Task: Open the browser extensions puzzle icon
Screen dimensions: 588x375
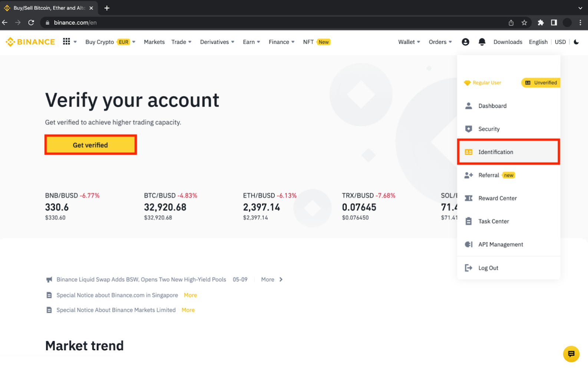Action: 541,23
